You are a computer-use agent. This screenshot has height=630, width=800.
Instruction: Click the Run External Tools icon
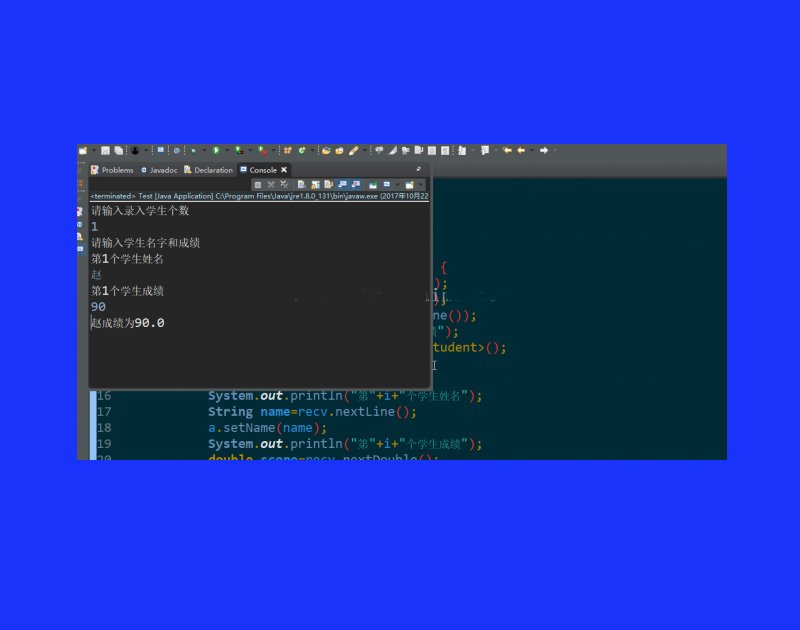pos(262,150)
